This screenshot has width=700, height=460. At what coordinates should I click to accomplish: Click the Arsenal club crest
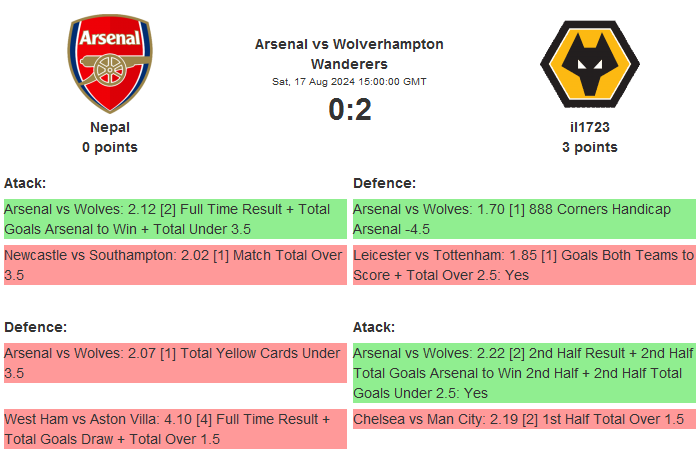pos(110,64)
